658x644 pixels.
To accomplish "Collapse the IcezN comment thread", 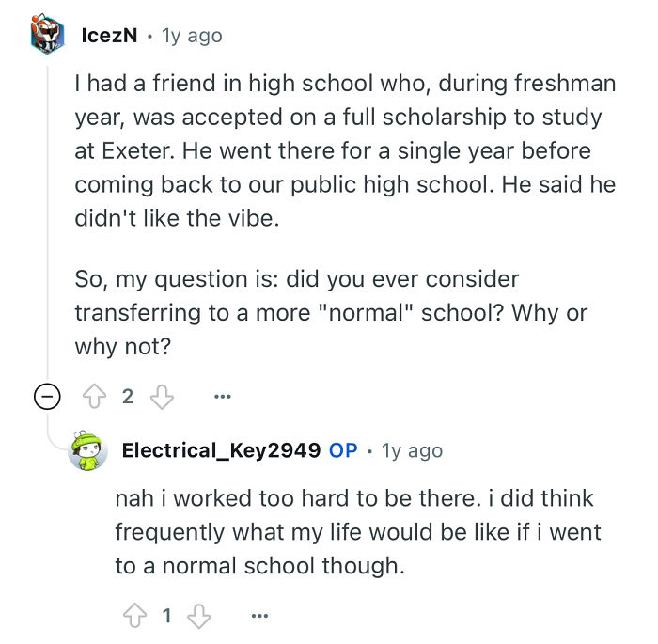I will tap(44, 397).
